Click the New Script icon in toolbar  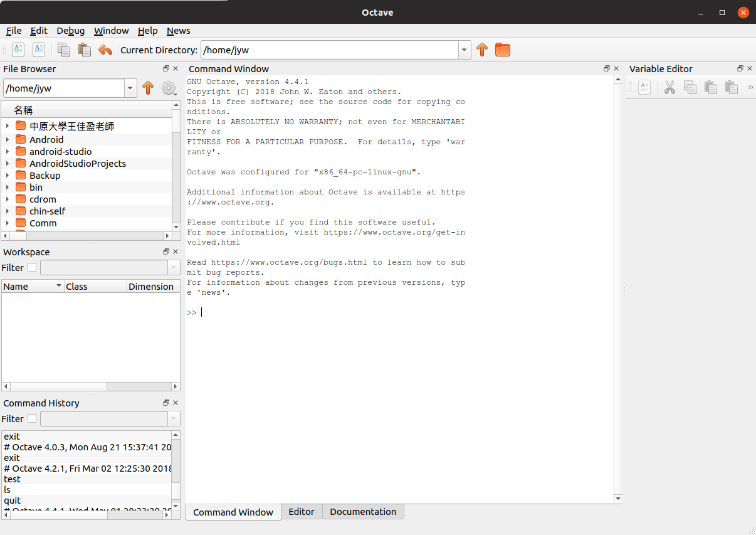pos(18,50)
